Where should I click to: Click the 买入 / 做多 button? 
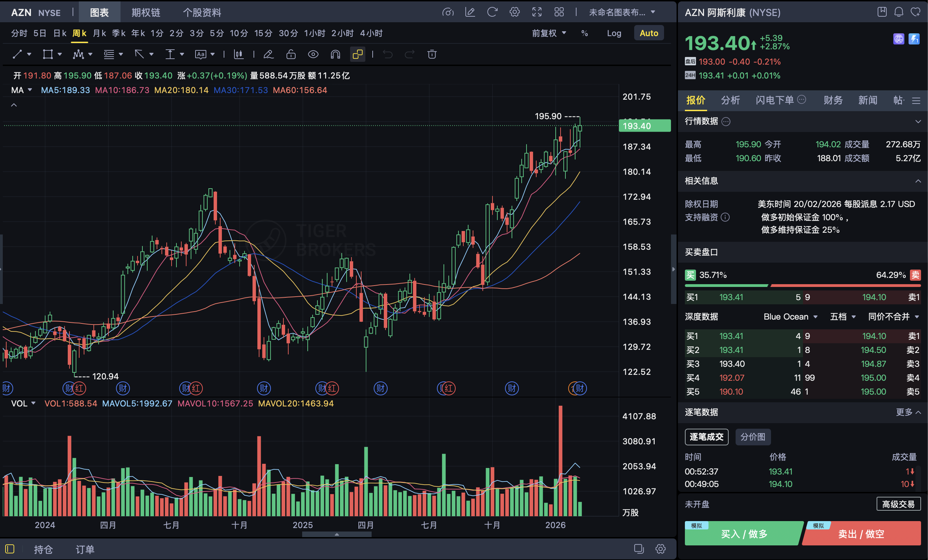(744, 534)
